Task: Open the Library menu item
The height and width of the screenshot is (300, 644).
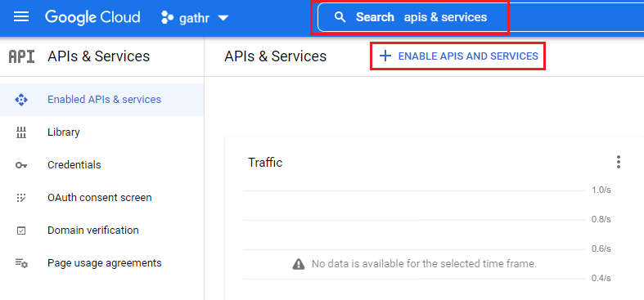Action: coord(101,132)
